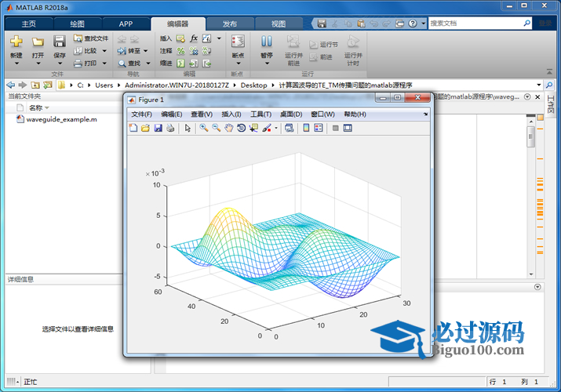Click the Users segment in the address path
This screenshot has width=561, height=392.
point(104,85)
